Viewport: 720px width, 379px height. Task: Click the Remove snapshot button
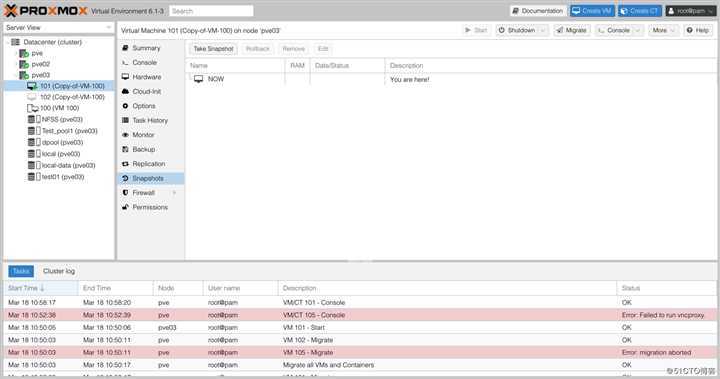click(x=294, y=49)
